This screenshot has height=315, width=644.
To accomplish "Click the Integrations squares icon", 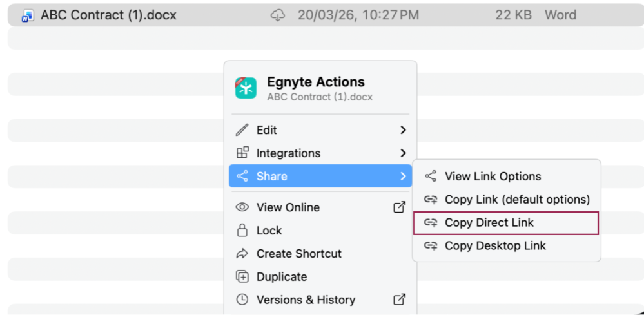I will (242, 153).
